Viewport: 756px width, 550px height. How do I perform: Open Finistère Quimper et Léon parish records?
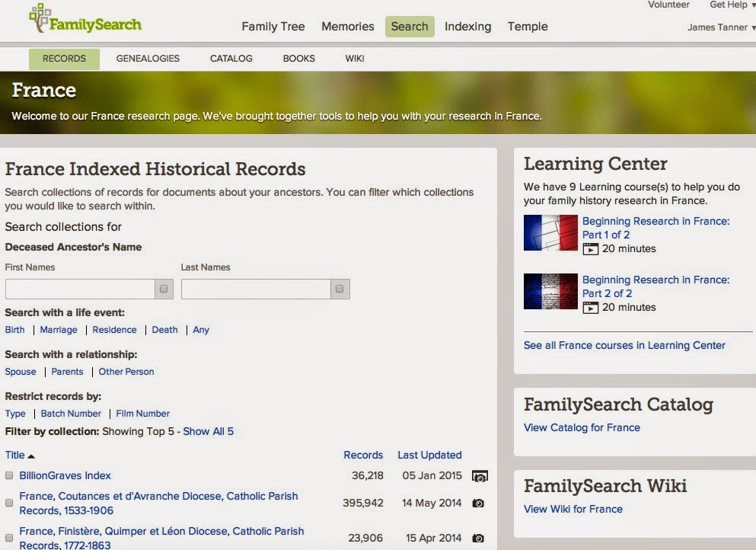pos(161,538)
